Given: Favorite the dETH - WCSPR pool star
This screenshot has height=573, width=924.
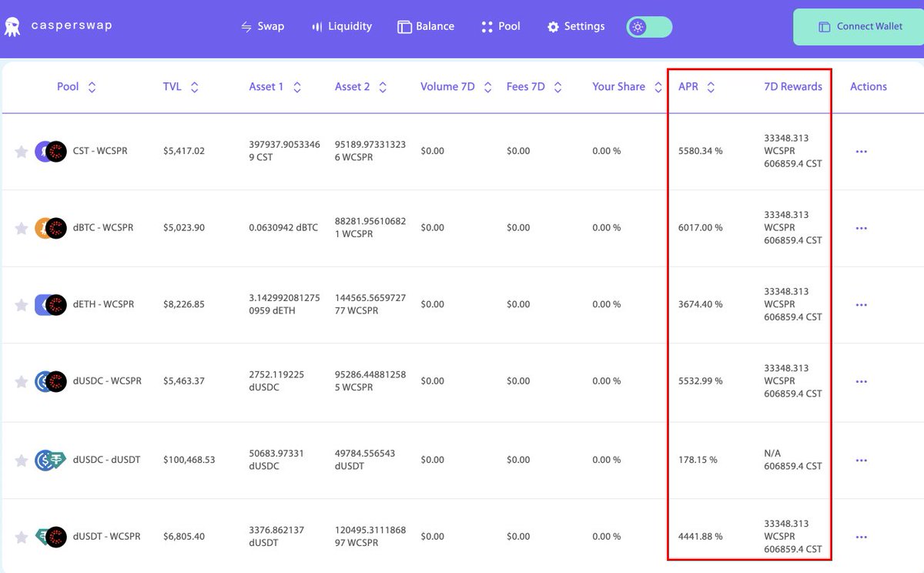Looking at the screenshot, I should [22, 305].
